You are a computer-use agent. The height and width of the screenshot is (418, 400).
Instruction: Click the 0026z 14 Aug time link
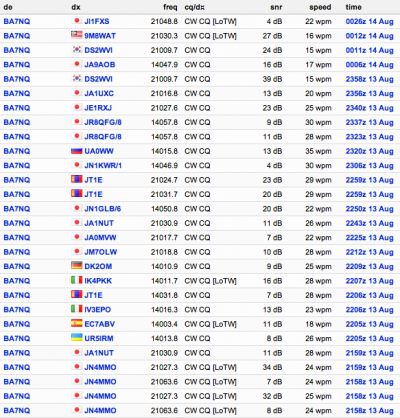(369, 21)
